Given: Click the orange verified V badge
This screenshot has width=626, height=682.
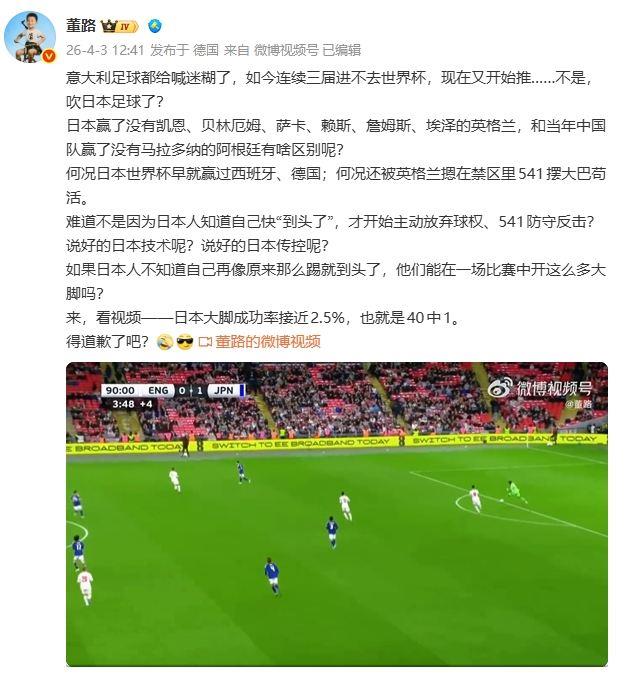Looking at the screenshot, I should 49,56.
